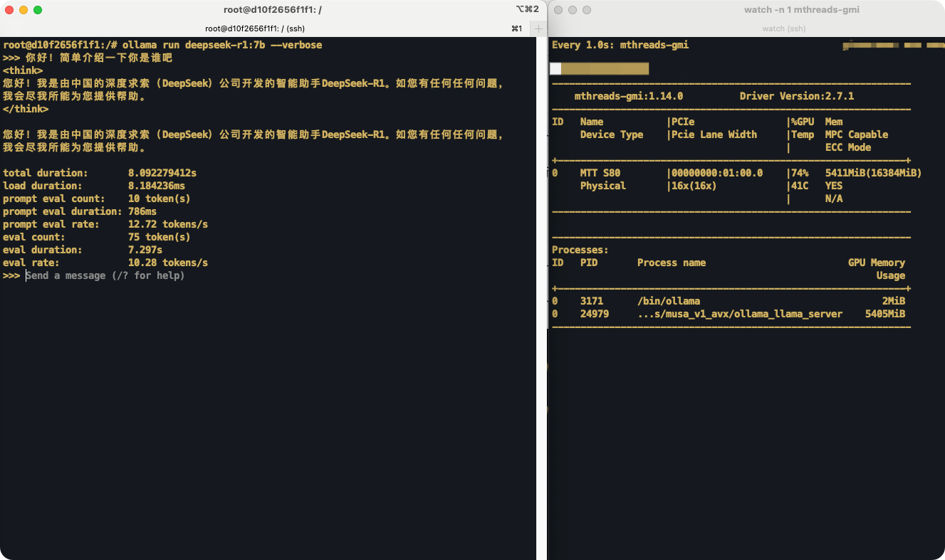Click the ollama_llama_server process name

(x=740, y=314)
